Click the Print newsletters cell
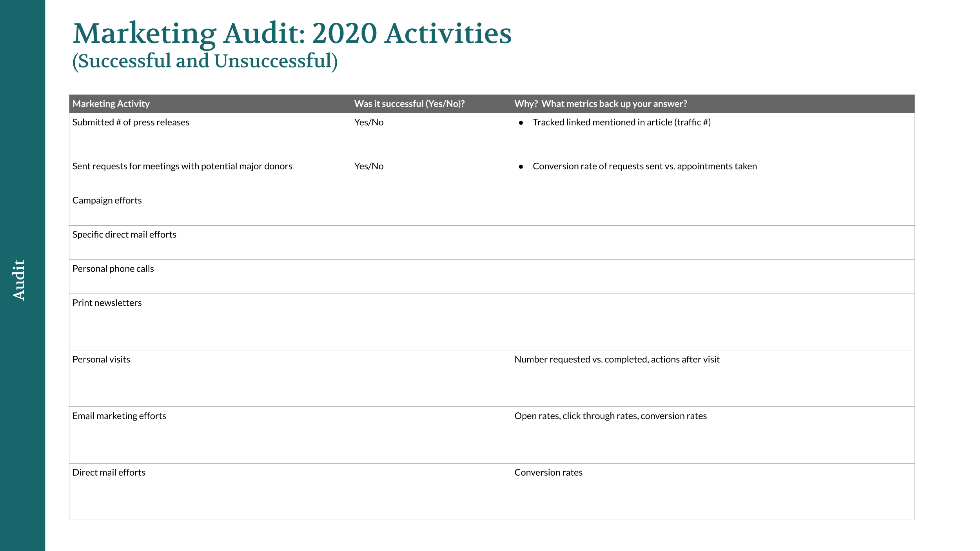The height and width of the screenshot is (551, 980). pos(107,303)
